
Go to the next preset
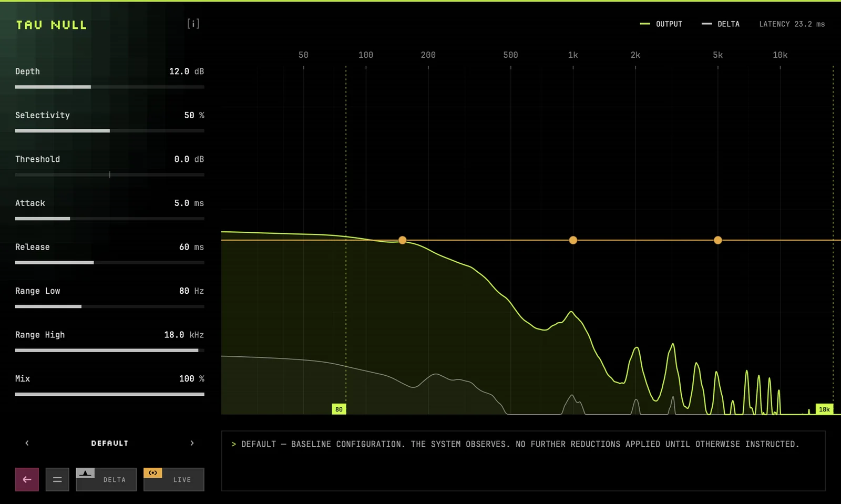192,443
